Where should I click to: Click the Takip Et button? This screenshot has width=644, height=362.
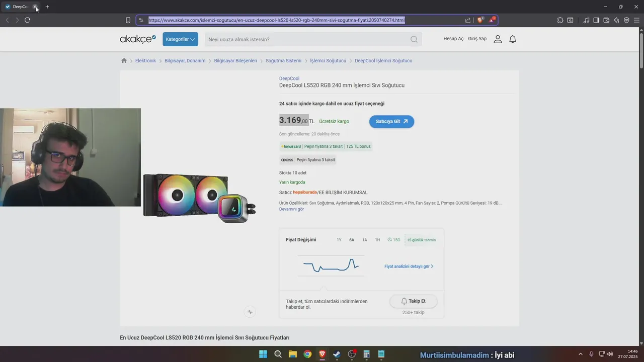413,301
